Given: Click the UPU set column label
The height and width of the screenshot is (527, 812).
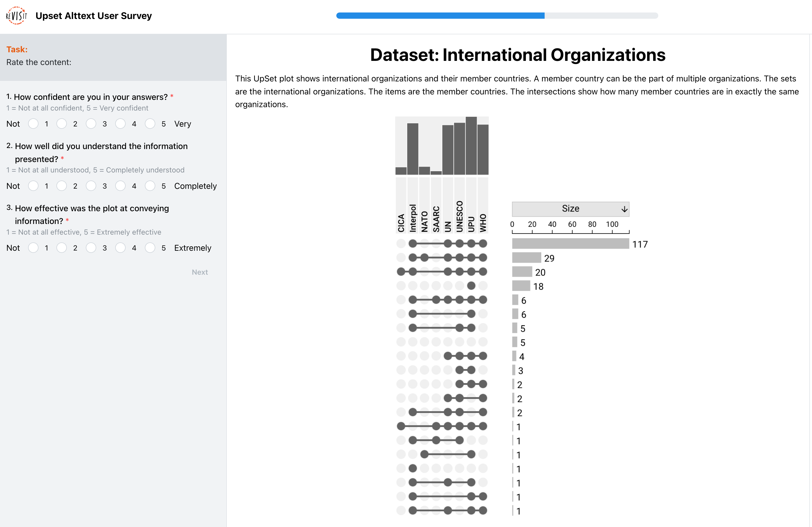Looking at the screenshot, I should (x=471, y=224).
